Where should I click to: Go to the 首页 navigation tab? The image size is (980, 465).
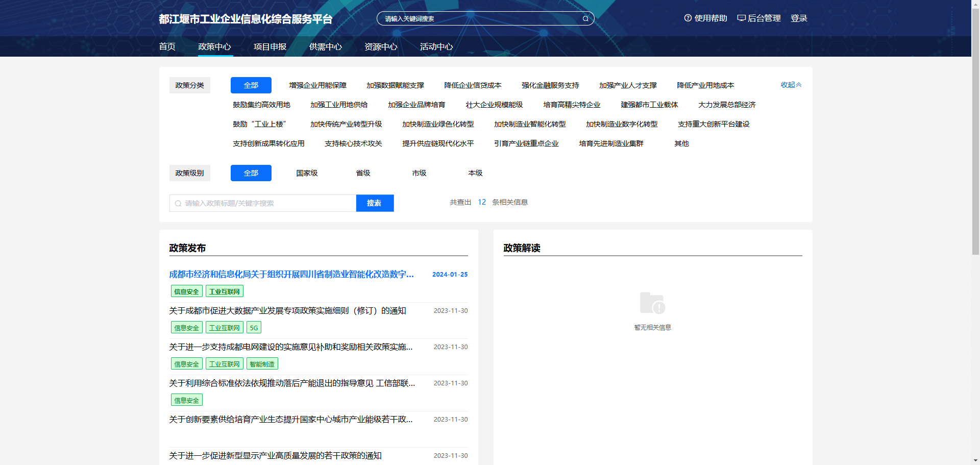(167, 46)
